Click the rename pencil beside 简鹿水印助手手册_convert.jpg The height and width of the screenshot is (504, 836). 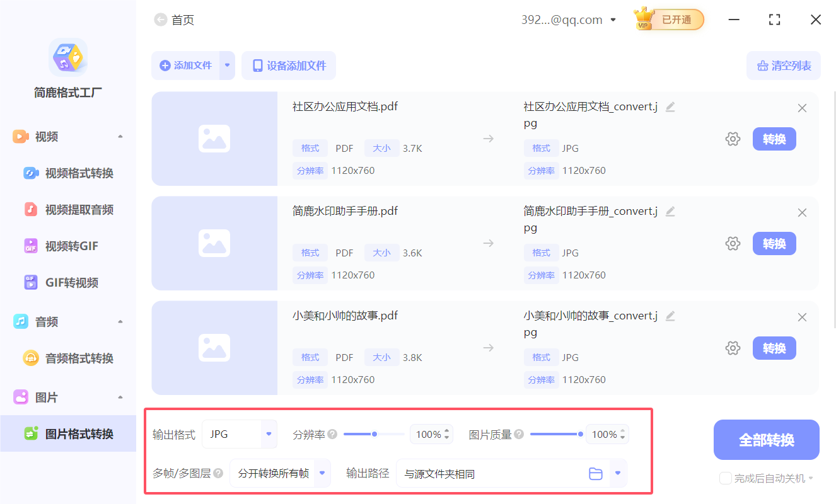670,212
